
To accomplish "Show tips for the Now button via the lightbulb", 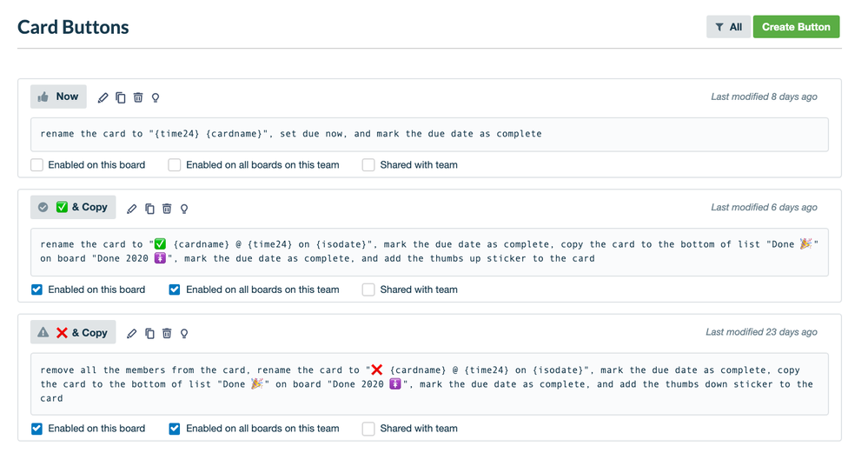I will 156,97.
